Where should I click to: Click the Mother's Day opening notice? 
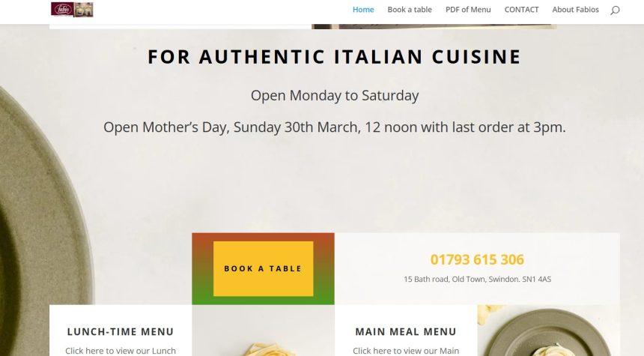(x=334, y=127)
